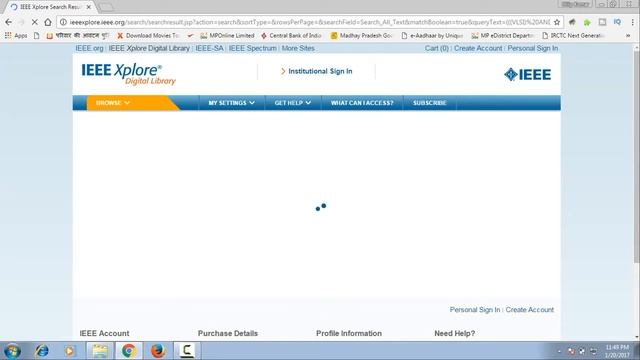Open IEEE Xplore Digital Library top link

[149, 48]
